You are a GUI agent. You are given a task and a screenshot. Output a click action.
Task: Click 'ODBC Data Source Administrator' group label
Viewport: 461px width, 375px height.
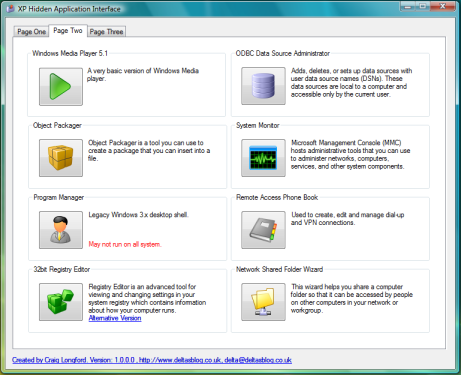[x=283, y=53]
